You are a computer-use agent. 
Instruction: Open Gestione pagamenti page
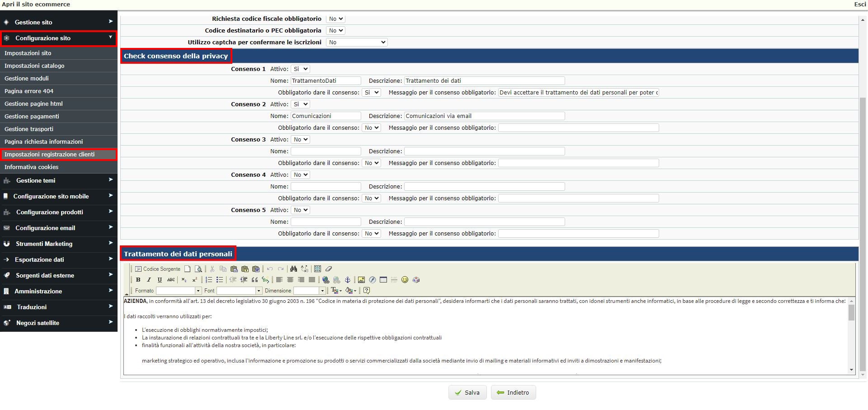(59, 116)
